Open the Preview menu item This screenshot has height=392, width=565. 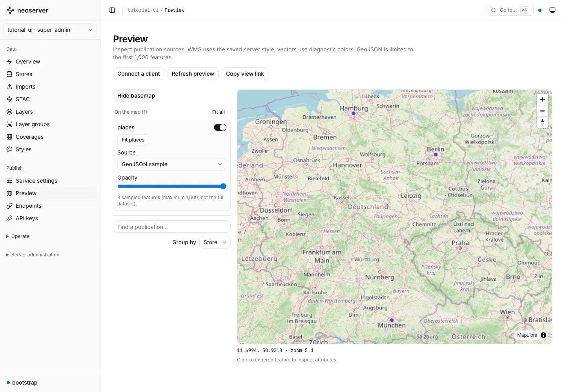click(50, 193)
